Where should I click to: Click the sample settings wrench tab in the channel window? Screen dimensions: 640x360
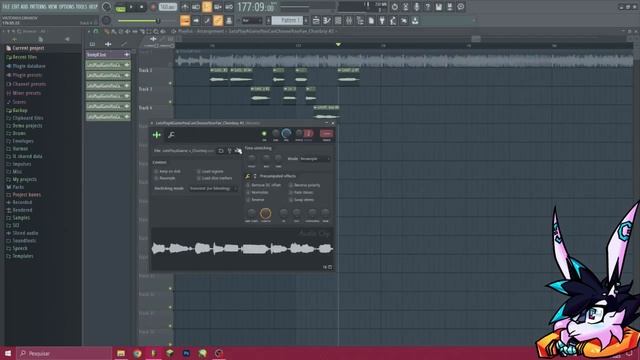coord(171,135)
